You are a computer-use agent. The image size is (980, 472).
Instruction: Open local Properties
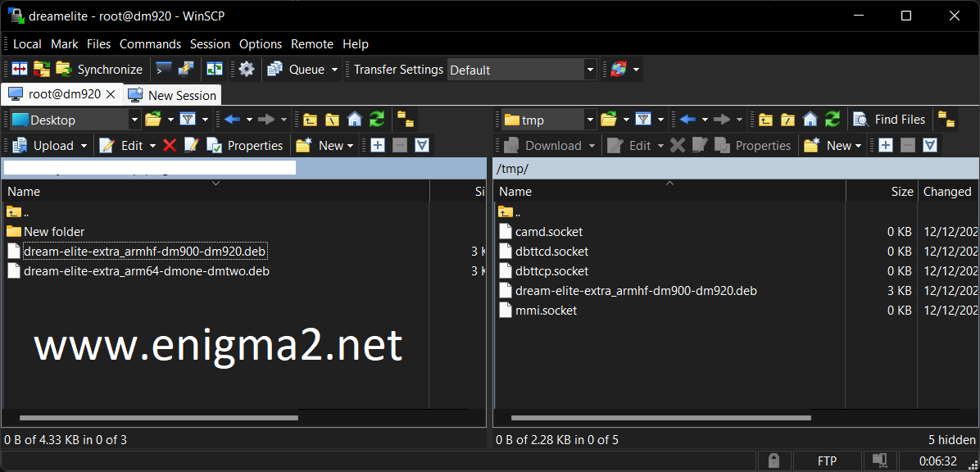[x=245, y=146]
